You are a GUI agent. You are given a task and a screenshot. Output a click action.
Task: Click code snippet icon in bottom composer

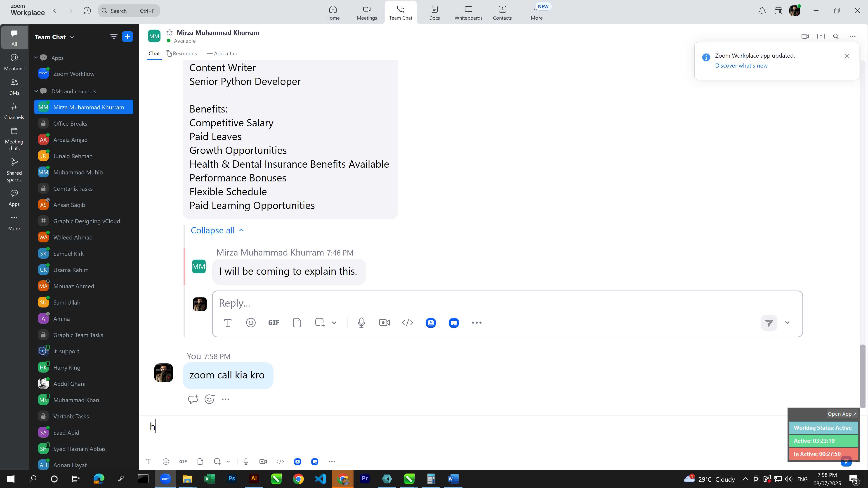pyautogui.click(x=280, y=462)
